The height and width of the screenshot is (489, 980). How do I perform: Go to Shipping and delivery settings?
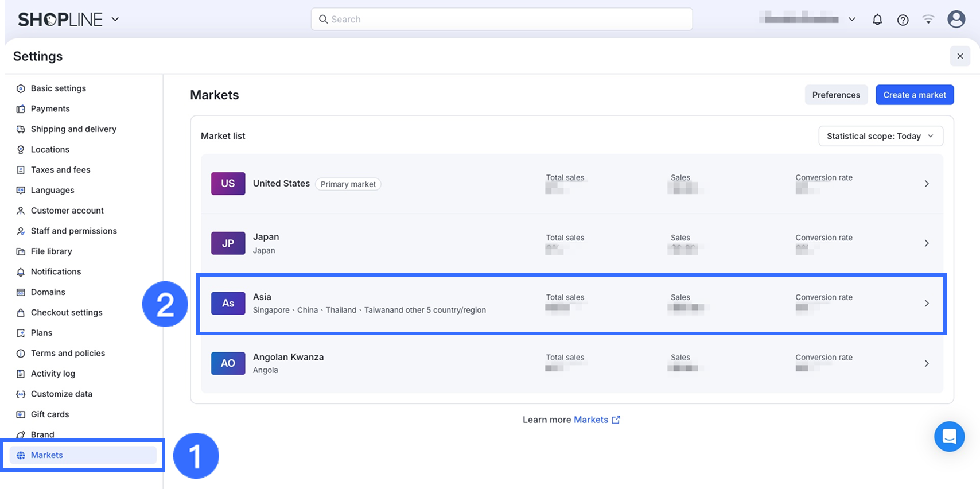(73, 129)
